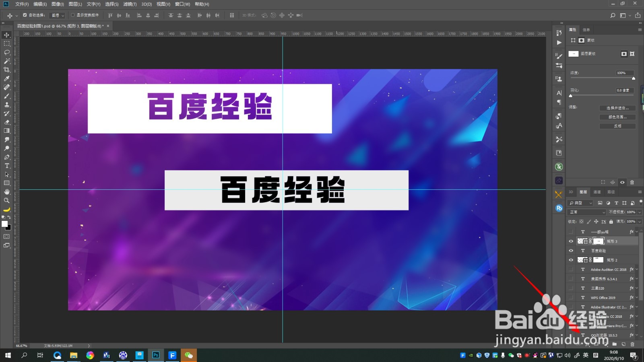Click the delete layer trash icon

632,344
